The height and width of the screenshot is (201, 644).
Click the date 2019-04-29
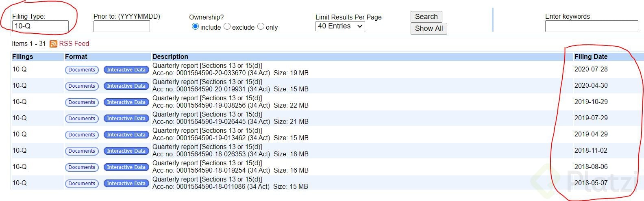(x=591, y=134)
